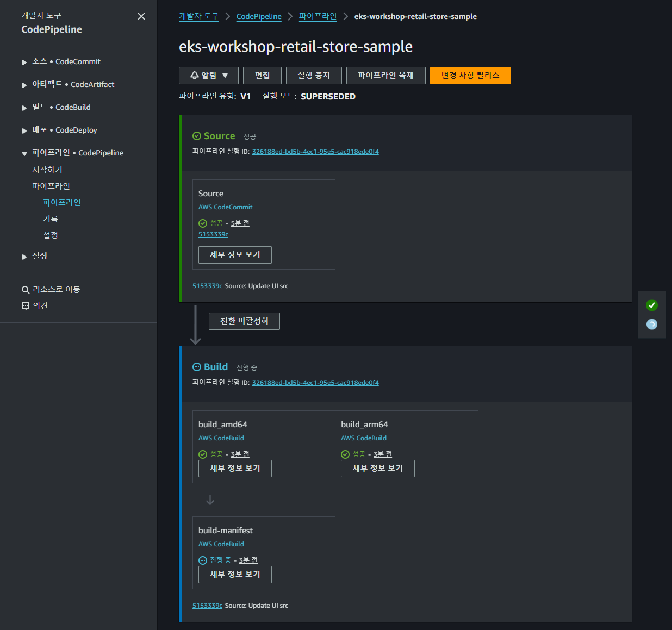This screenshot has height=630, width=672.
Task: View details of build_amd64 action
Action: pyautogui.click(x=235, y=469)
